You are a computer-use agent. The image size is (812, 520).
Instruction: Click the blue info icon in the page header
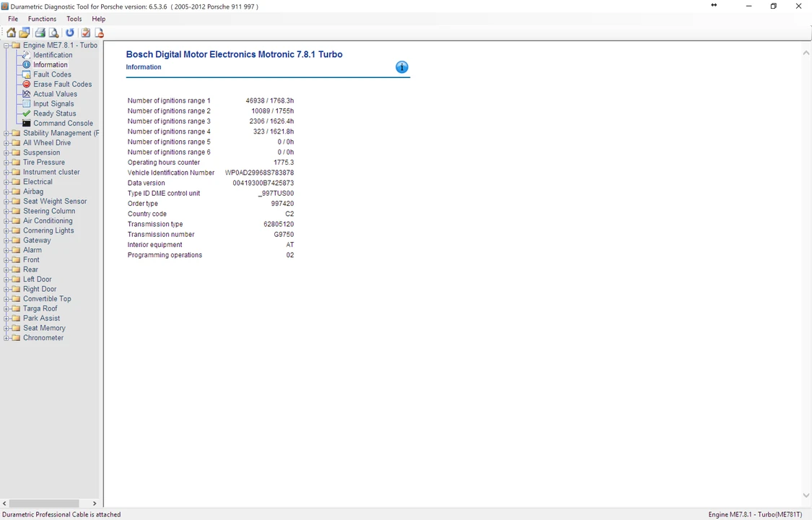tap(402, 67)
